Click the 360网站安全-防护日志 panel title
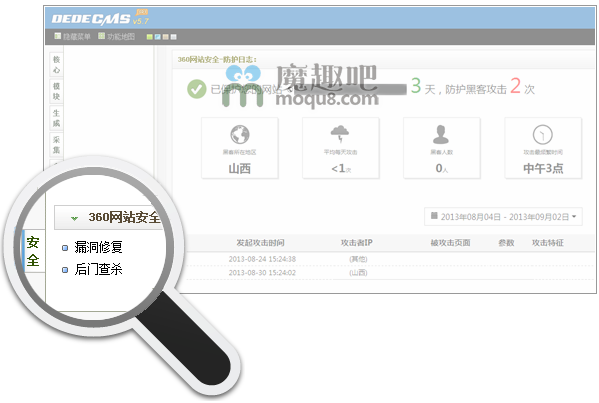Screen dimensions: 599x403 tap(217, 60)
